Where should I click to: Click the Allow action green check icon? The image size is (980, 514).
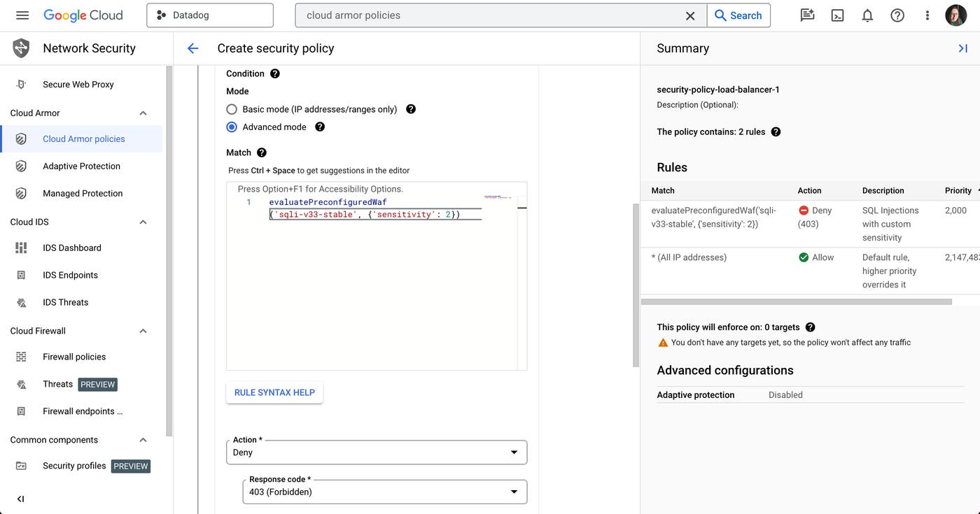(x=804, y=257)
